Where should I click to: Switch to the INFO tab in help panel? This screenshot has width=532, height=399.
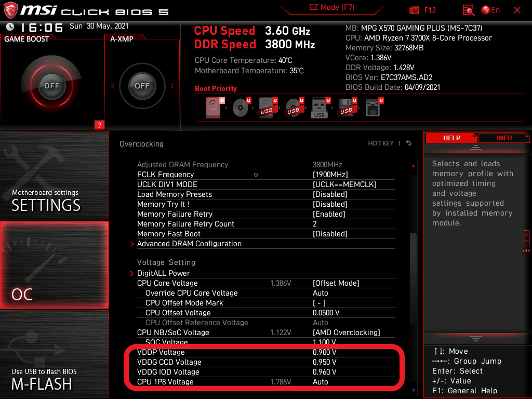click(x=503, y=138)
